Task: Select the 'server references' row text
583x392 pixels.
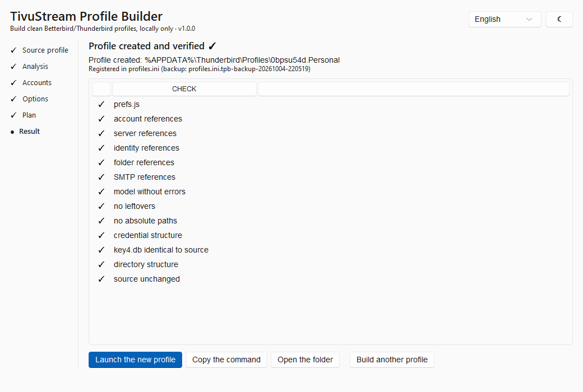Action: (145, 133)
